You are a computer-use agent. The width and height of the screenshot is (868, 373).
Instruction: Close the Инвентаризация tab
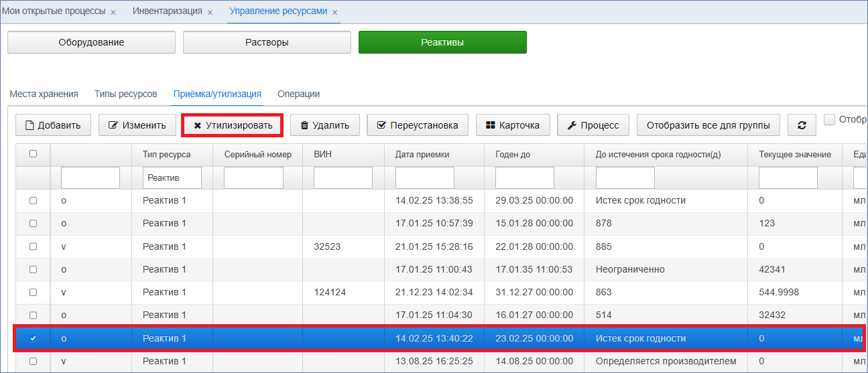click(210, 13)
